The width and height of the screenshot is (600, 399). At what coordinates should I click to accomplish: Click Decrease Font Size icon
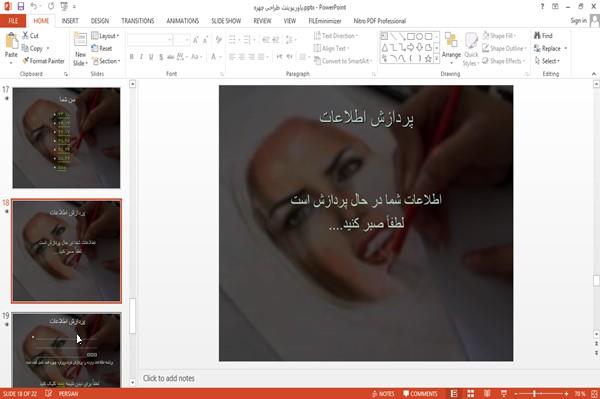[x=205, y=39]
